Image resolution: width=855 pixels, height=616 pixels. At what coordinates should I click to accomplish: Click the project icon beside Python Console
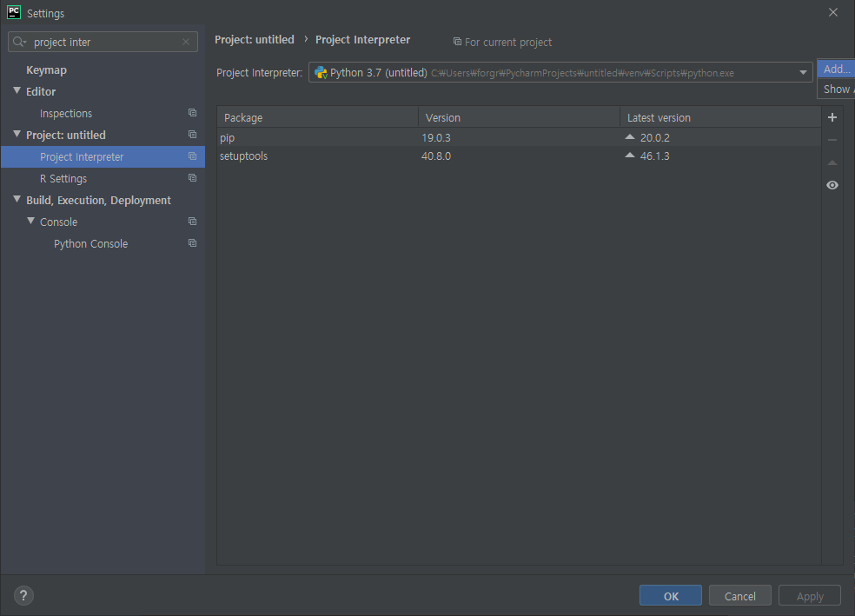pos(193,243)
